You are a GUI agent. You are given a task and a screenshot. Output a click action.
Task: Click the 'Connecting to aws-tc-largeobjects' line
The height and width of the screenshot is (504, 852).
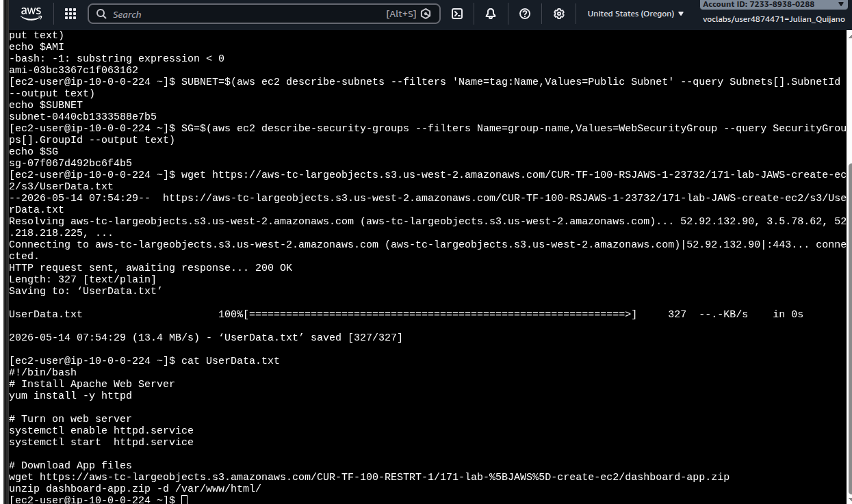[x=428, y=250]
